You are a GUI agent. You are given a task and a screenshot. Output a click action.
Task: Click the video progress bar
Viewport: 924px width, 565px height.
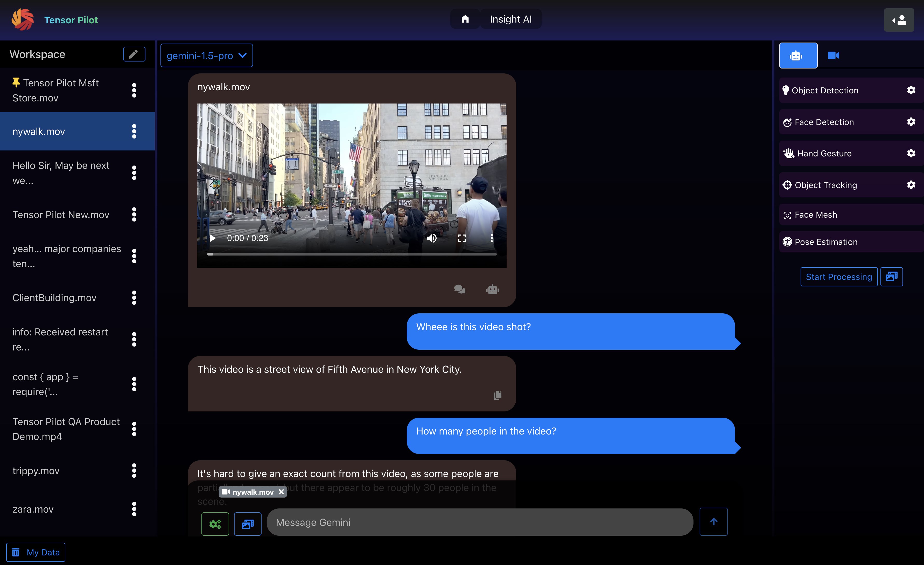click(352, 254)
